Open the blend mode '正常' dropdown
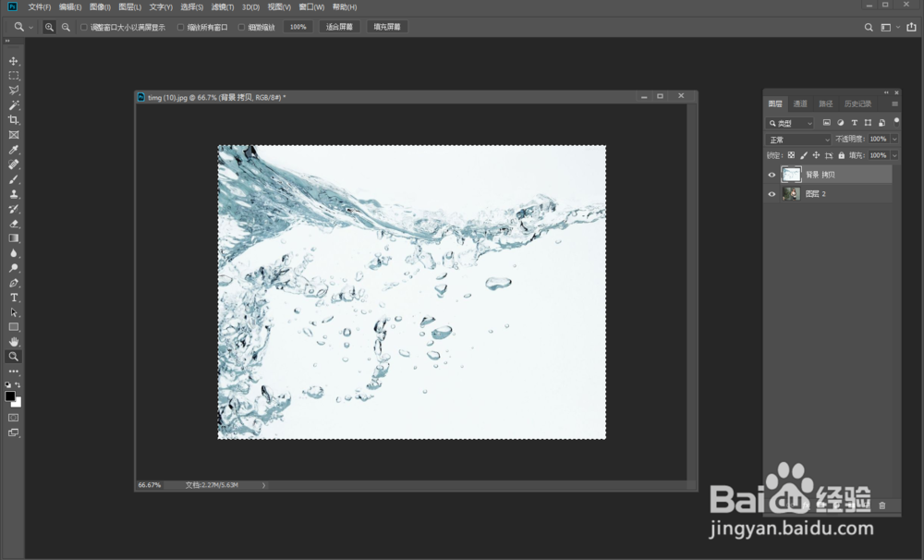Viewport: 924px width, 560px height. tap(798, 140)
